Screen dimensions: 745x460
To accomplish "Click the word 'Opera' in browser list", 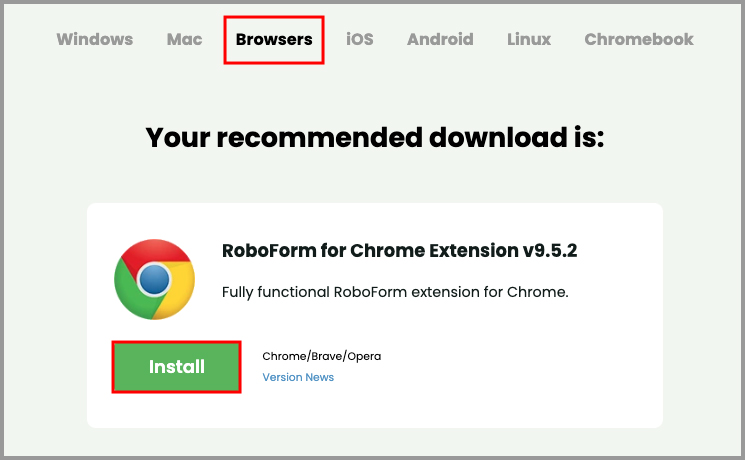I will click(363, 356).
